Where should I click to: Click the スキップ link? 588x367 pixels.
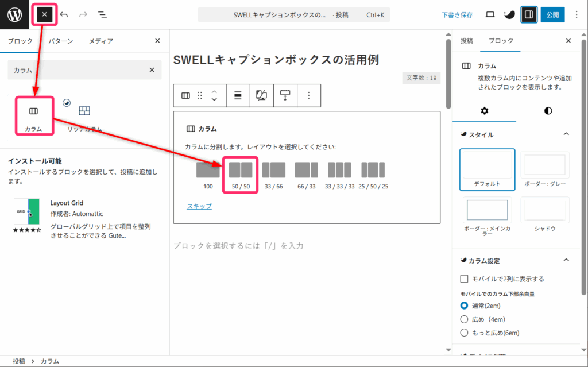199,206
